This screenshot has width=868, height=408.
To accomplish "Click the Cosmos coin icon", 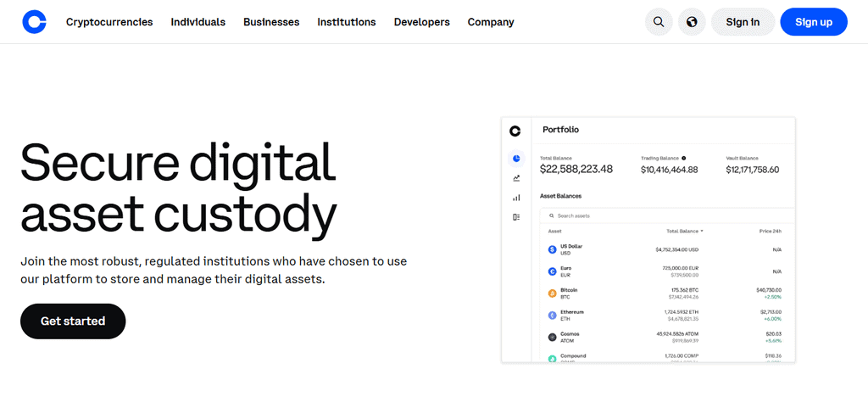I will pyautogui.click(x=552, y=337).
